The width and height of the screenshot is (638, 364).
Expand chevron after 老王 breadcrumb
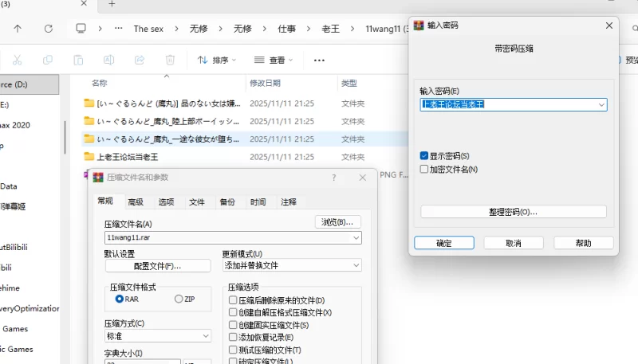(352, 29)
